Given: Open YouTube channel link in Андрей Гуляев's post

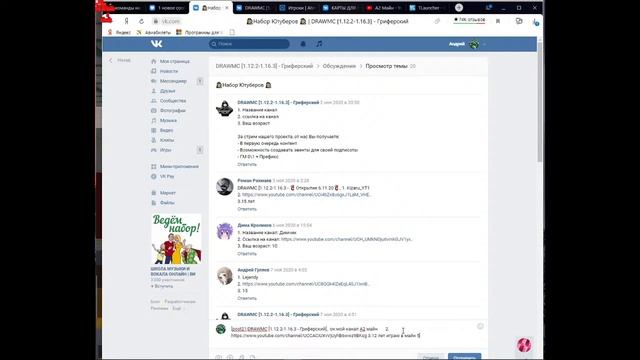Looking at the screenshot, I should coord(306,284).
